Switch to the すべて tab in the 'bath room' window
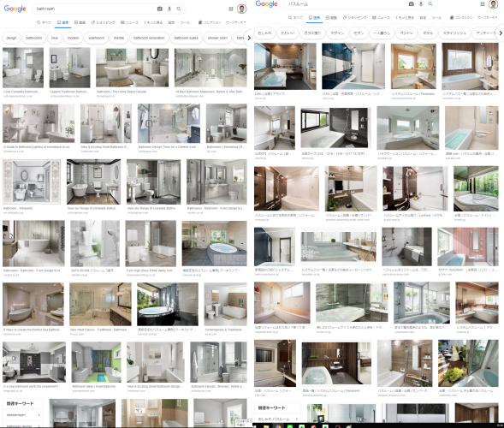The height and width of the screenshot is (428, 504). pos(44,22)
